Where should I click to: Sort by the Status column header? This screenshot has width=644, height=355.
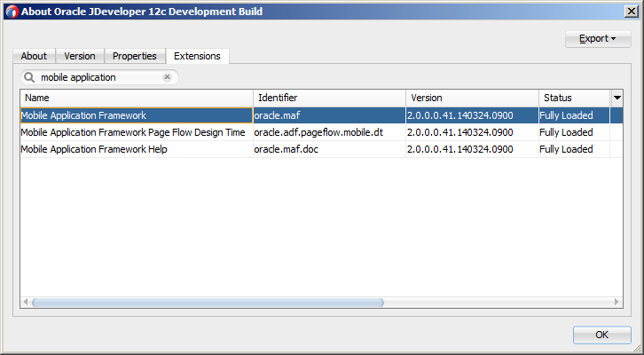point(575,98)
